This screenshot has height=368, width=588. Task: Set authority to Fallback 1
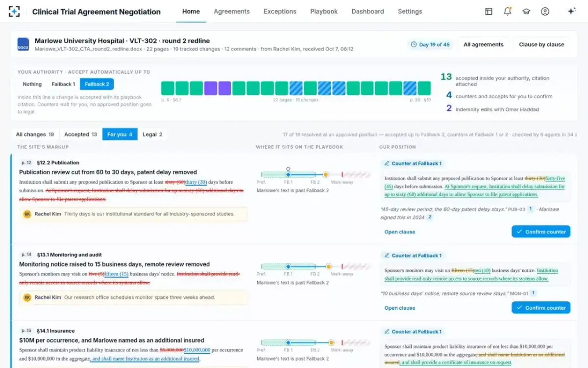(x=63, y=84)
